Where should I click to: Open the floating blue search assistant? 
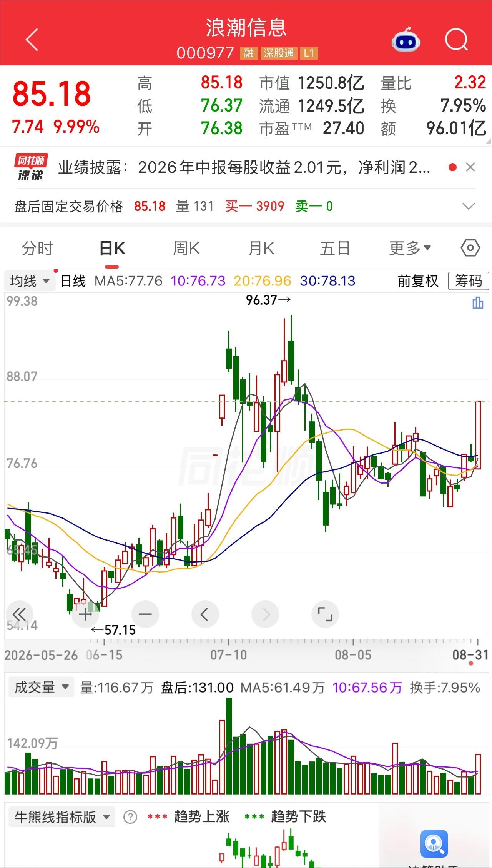[434, 844]
